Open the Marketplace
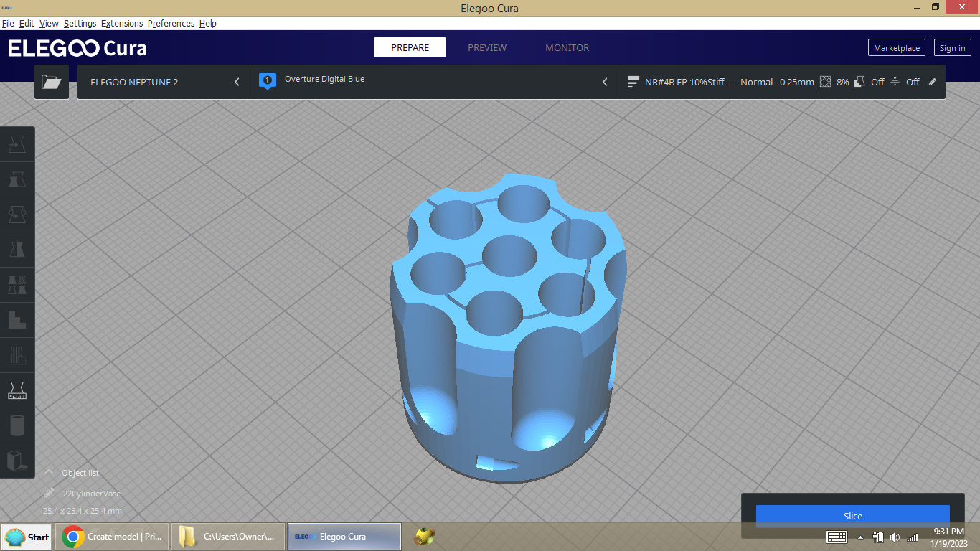This screenshot has height=551, width=980. (x=896, y=48)
